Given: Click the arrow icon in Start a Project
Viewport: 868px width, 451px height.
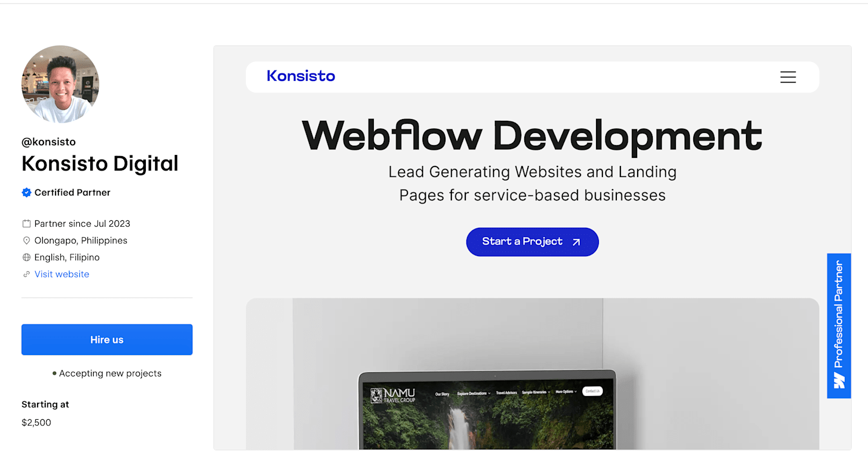Looking at the screenshot, I should coord(576,242).
